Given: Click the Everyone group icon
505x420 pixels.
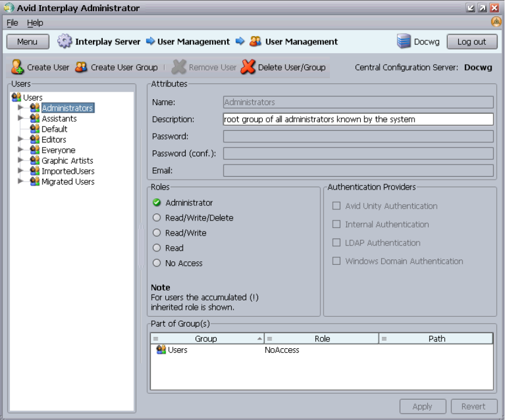Looking at the screenshot, I should (x=35, y=150).
